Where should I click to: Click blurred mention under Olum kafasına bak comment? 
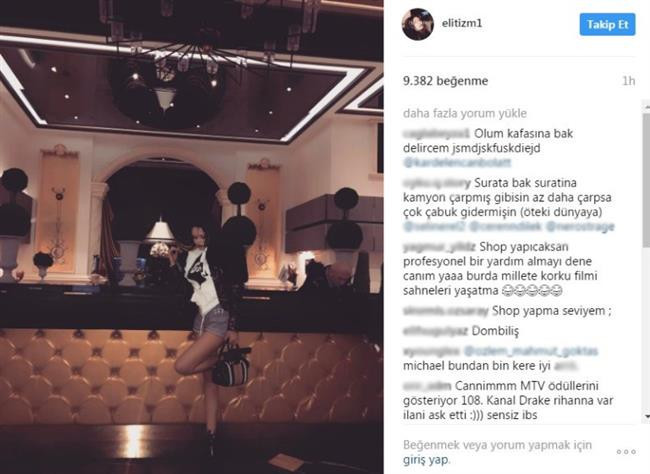(457, 163)
